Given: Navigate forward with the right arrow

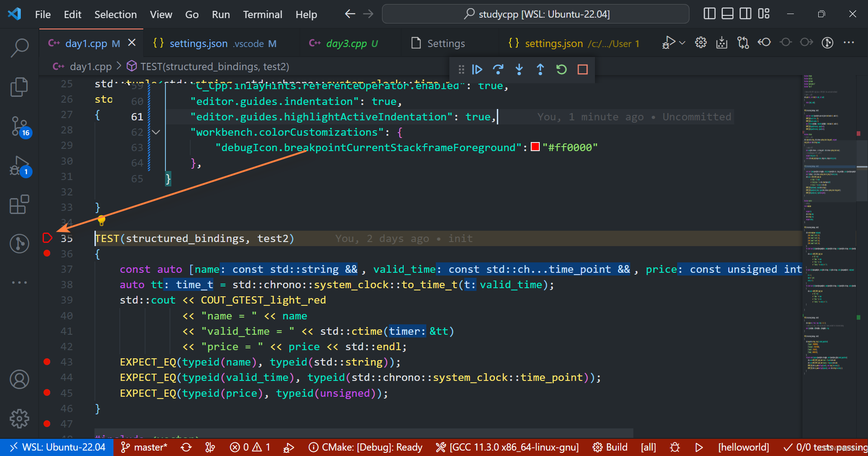Looking at the screenshot, I should (368, 14).
